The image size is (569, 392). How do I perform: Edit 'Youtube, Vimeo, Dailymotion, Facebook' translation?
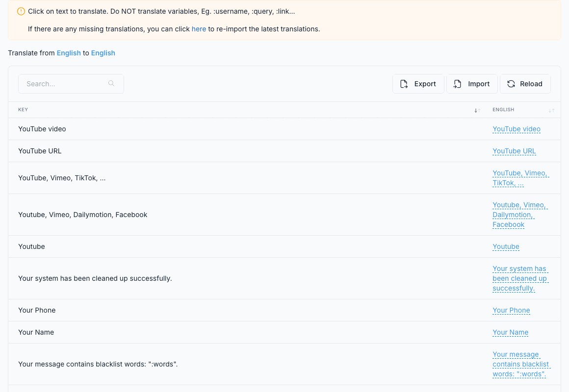click(x=520, y=215)
